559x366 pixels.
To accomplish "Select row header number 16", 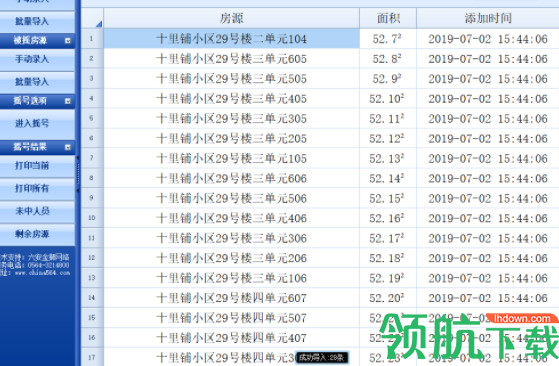I will (92, 338).
